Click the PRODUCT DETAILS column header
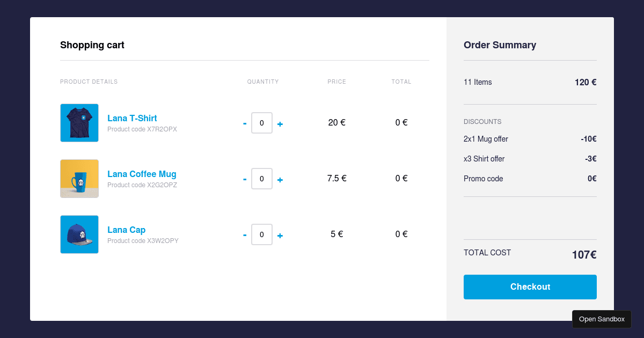This screenshot has width=644, height=338. [89, 82]
